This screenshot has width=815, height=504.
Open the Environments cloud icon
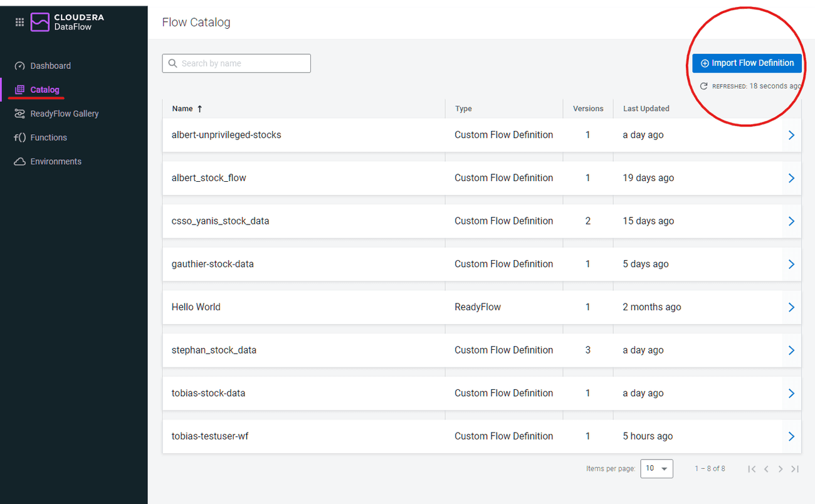click(19, 161)
